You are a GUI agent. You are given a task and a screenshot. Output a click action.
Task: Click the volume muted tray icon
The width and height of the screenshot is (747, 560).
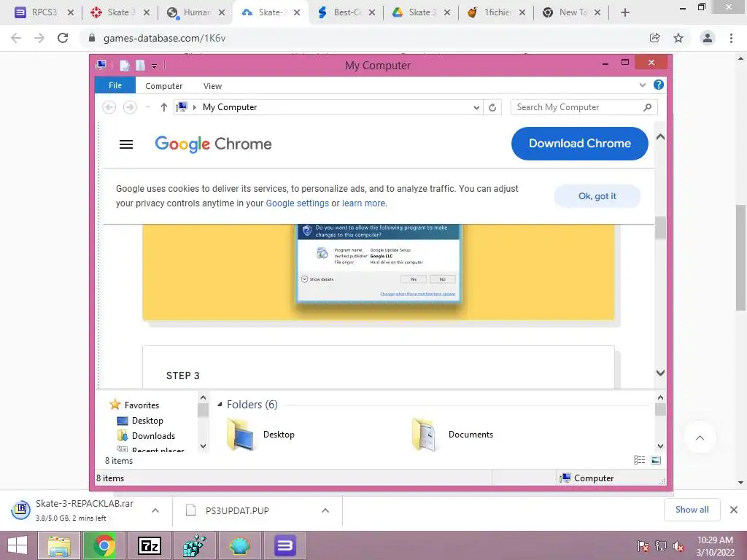point(678,546)
